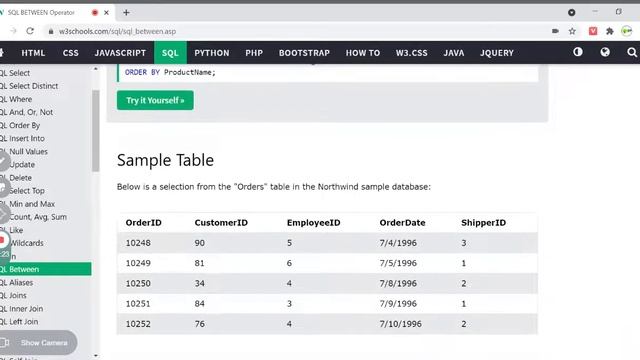This screenshot has height=360, width=640.
Task: Click the sidebar scrollbar thumb
Action: pos(96,131)
